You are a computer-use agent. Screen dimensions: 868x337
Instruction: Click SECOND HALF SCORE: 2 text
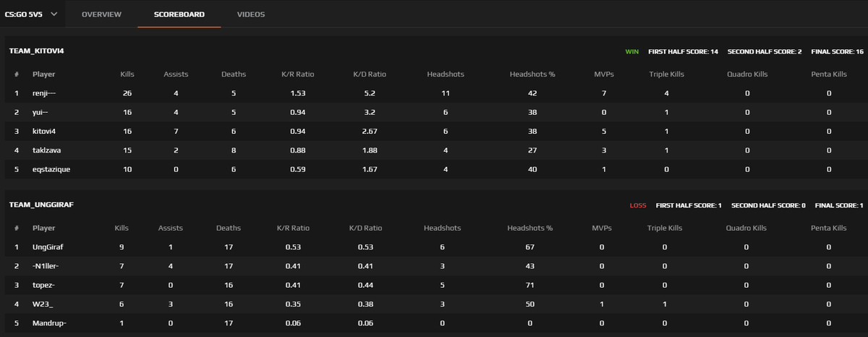[764, 52]
